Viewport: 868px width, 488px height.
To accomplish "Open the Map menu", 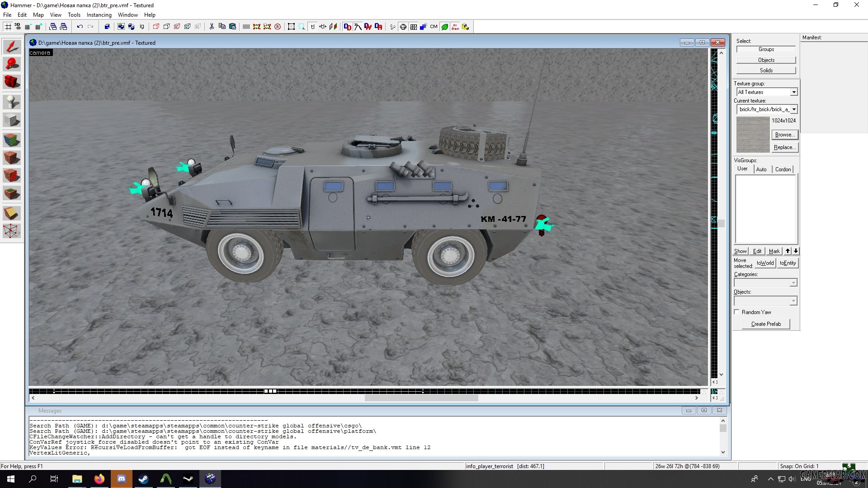I will (x=38, y=15).
